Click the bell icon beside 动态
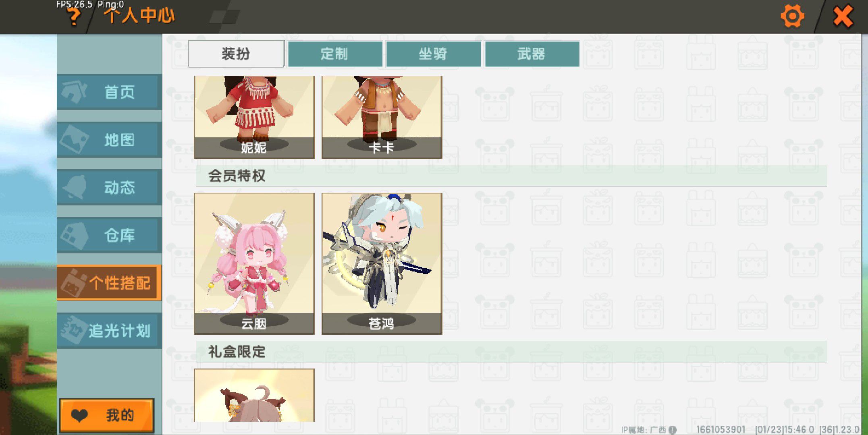The image size is (868, 435). tap(75, 187)
